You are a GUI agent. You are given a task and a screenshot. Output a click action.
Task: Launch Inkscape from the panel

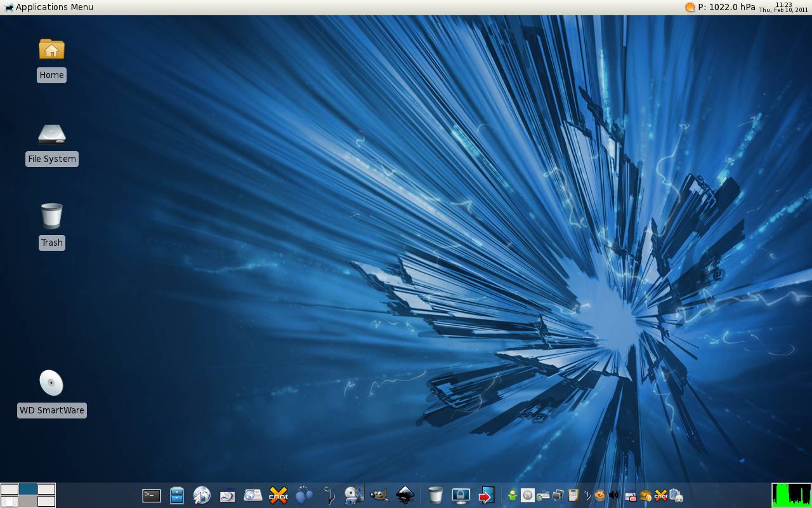[405, 495]
